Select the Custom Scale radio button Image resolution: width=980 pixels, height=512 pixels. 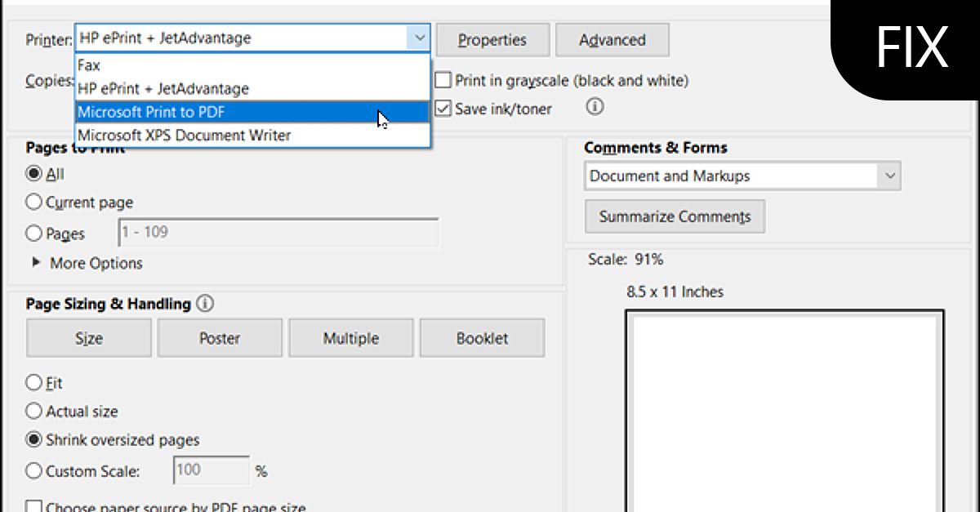click(34, 471)
